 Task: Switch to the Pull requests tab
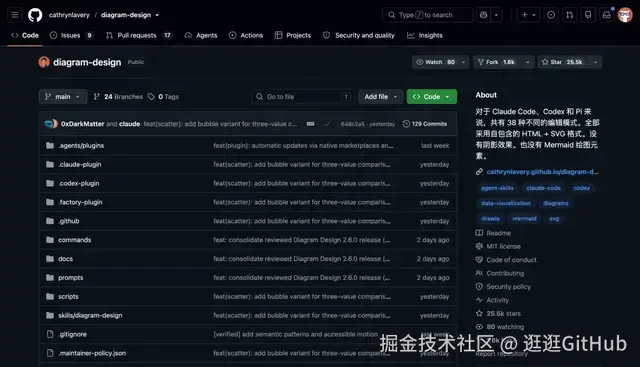click(139, 36)
